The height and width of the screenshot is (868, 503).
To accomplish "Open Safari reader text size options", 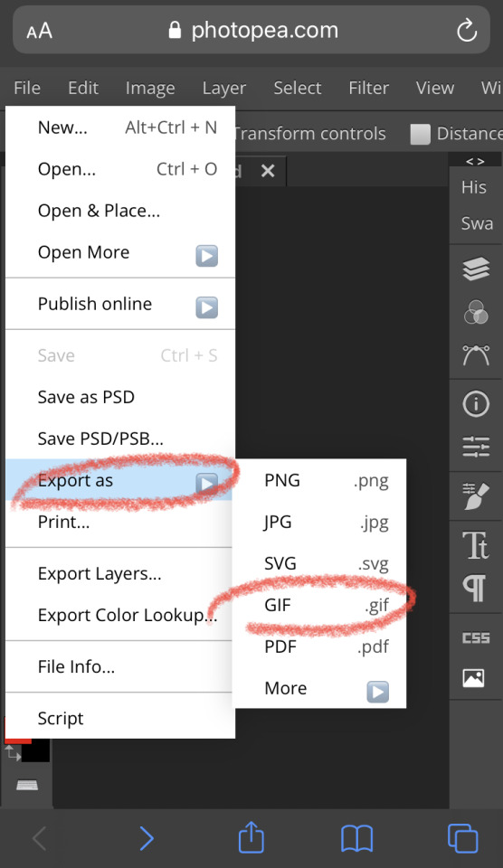I will click(39, 31).
